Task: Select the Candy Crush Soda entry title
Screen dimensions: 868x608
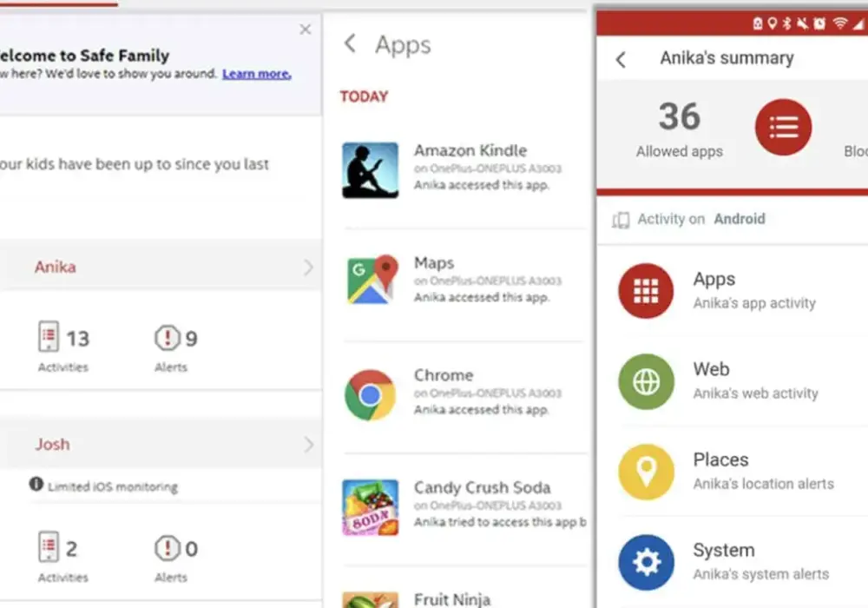Action: pyautogui.click(x=482, y=488)
